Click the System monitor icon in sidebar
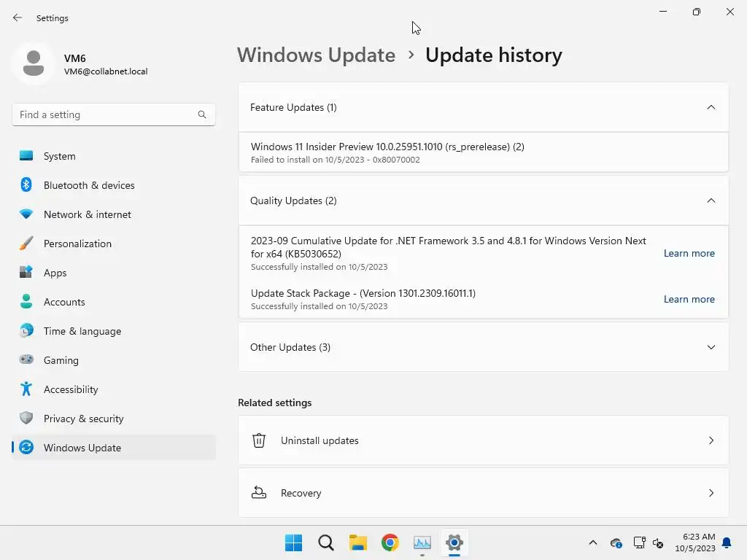The height and width of the screenshot is (560, 747). (26, 156)
